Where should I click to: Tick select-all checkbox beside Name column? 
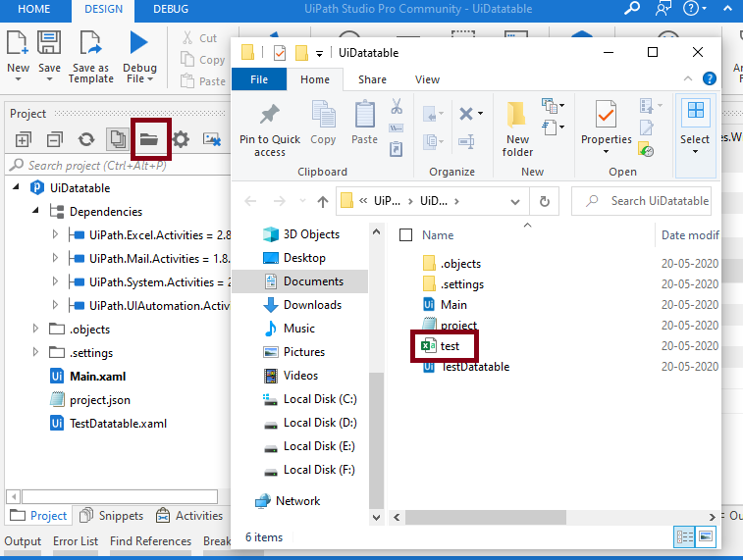pyautogui.click(x=405, y=235)
